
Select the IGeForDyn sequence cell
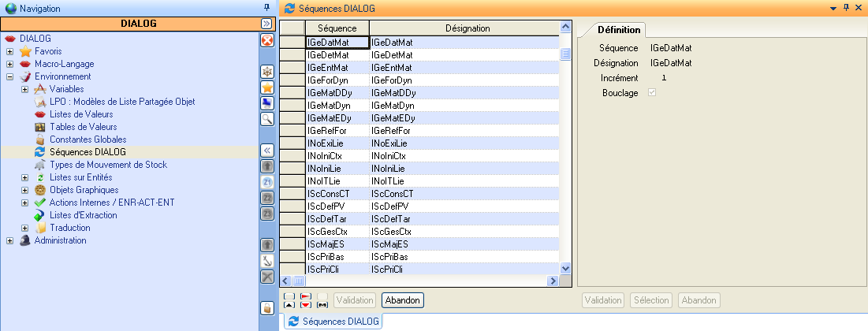[337, 80]
